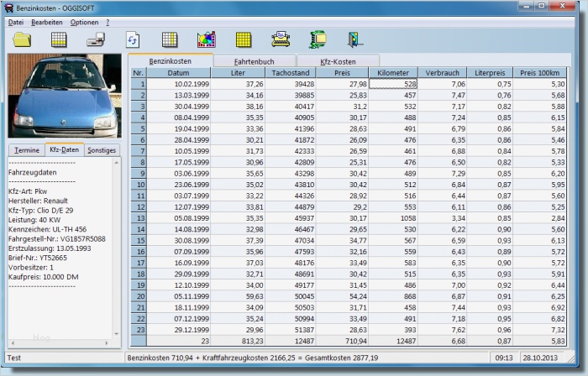Viewport: 588px width, 376px height.
Task: Switch to the Fahrtenbuch tab
Action: pyautogui.click(x=255, y=61)
